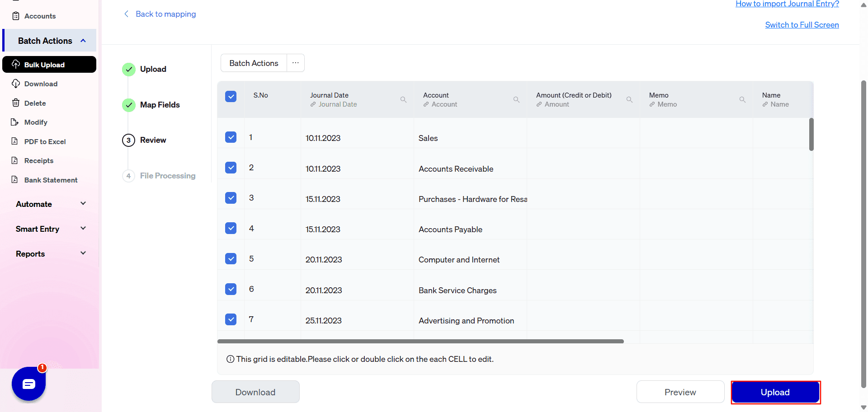Select the PDF to Excel converter
The height and width of the screenshot is (412, 868).
[x=44, y=141]
